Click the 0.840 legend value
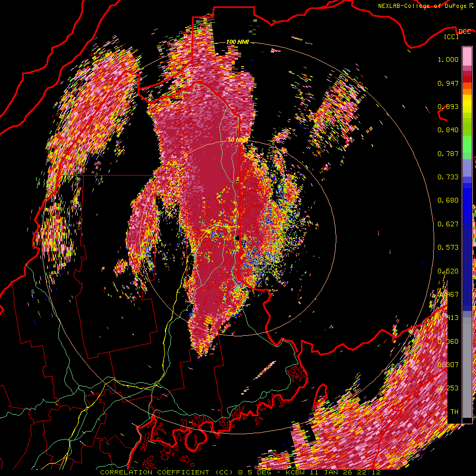 coord(448,130)
